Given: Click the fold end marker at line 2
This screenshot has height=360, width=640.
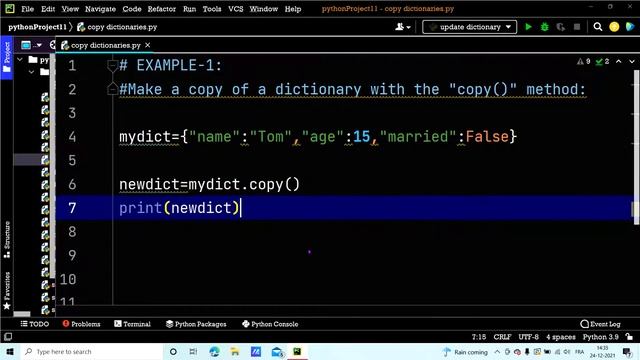Looking at the screenshot, I should [x=112, y=89].
